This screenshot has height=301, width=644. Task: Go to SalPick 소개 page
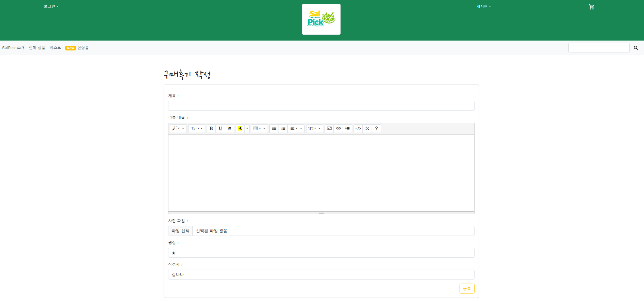tap(13, 48)
